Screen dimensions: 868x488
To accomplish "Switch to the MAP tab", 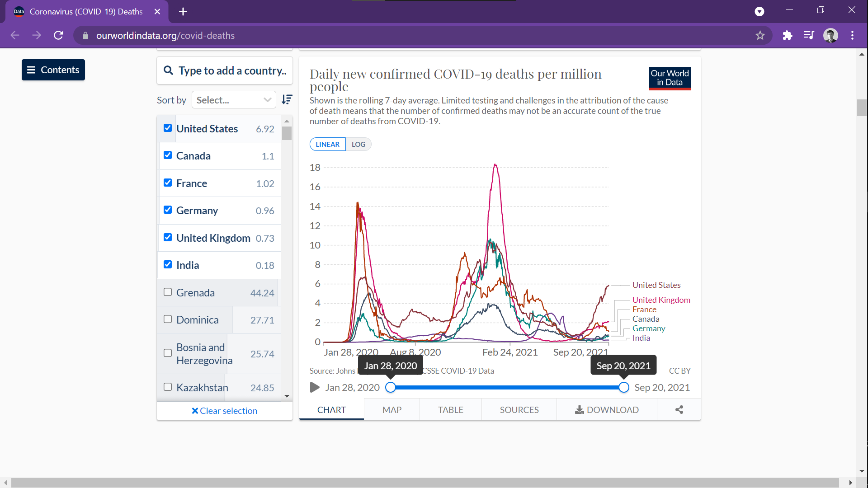I will [x=392, y=410].
